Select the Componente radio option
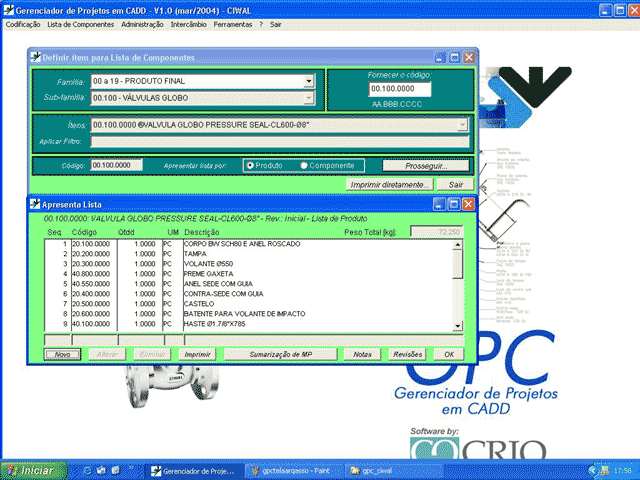The height and width of the screenshot is (480, 640). [304, 165]
